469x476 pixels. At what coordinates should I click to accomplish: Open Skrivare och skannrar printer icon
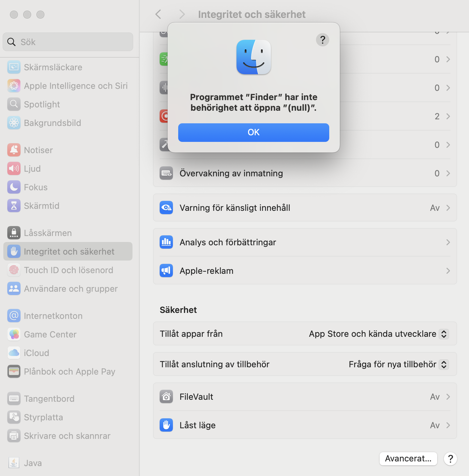coord(14,436)
